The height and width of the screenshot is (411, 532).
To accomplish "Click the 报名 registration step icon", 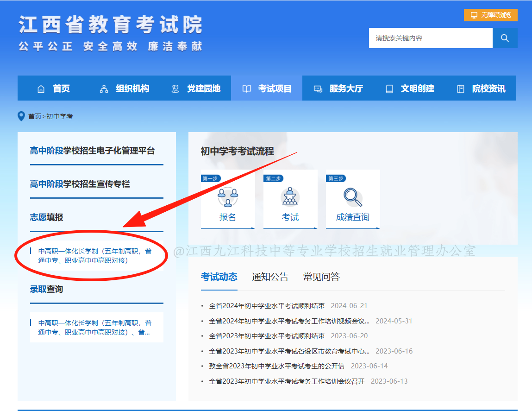I will coord(227,197).
